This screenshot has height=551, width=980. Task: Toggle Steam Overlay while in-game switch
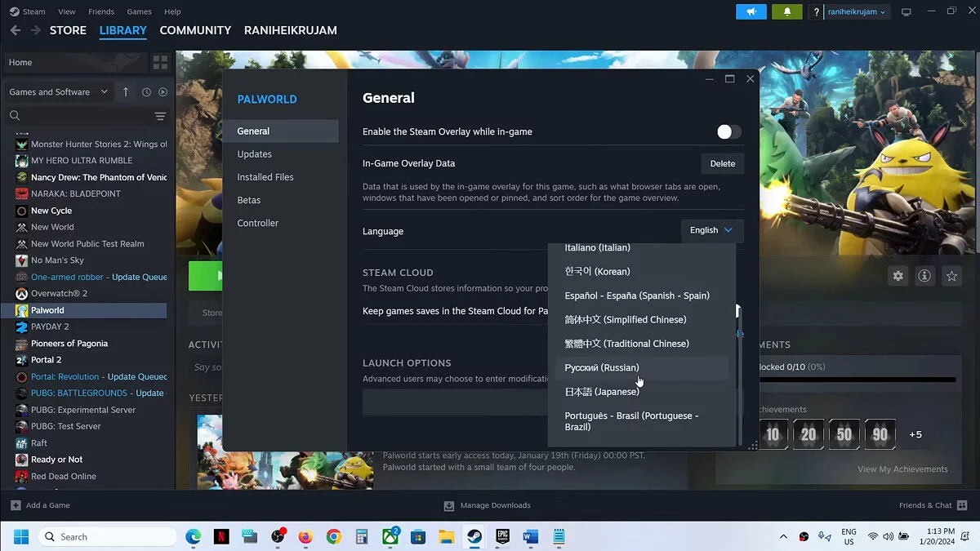point(728,132)
